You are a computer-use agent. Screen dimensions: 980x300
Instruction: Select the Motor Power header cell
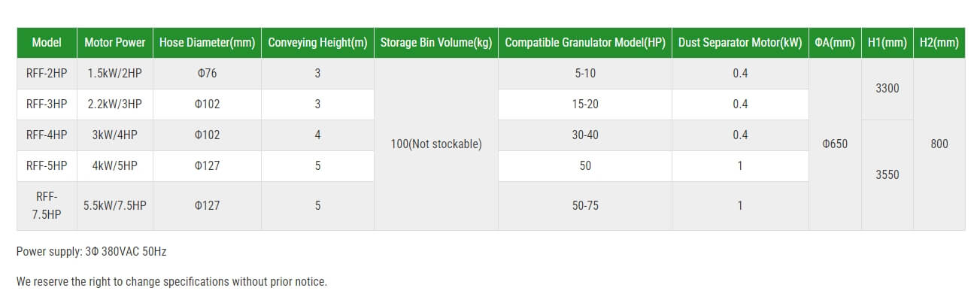115,43
